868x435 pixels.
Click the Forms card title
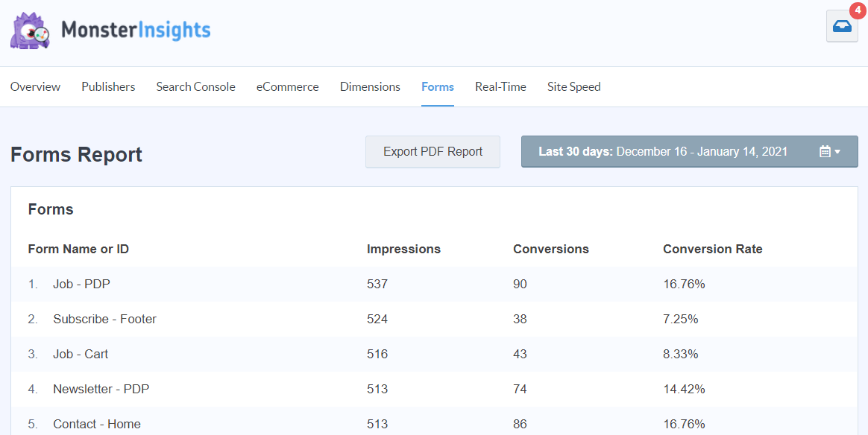51,209
